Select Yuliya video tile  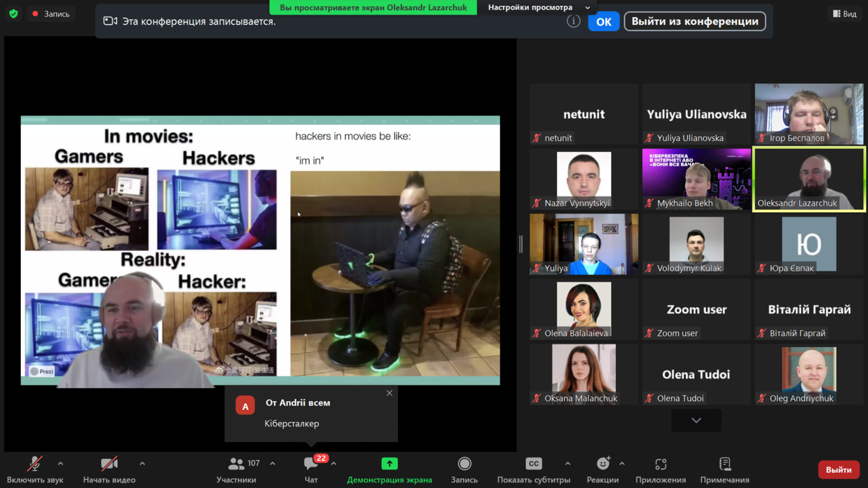tap(584, 244)
